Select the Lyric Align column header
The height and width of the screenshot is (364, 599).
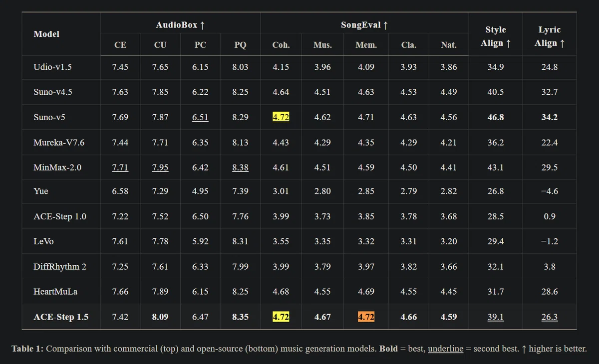(x=550, y=36)
